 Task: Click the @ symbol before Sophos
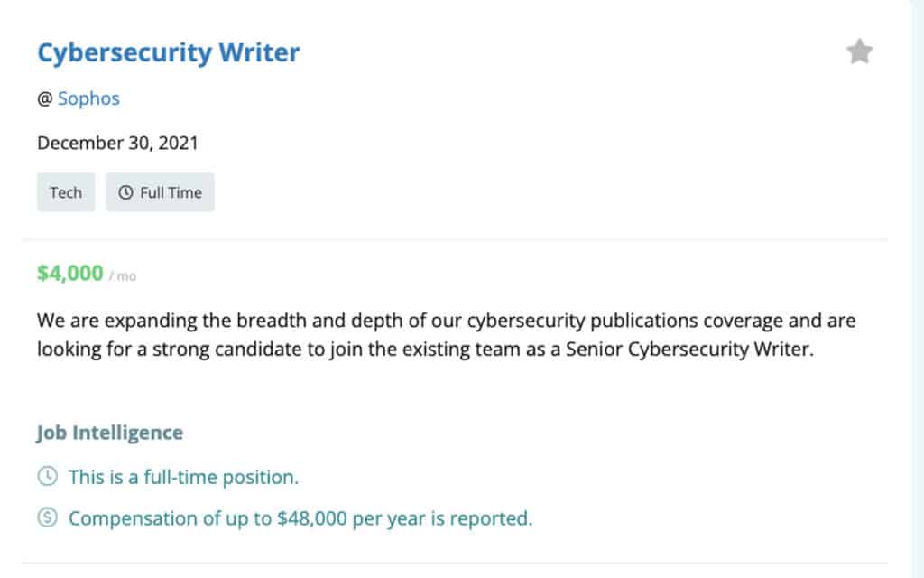42,98
